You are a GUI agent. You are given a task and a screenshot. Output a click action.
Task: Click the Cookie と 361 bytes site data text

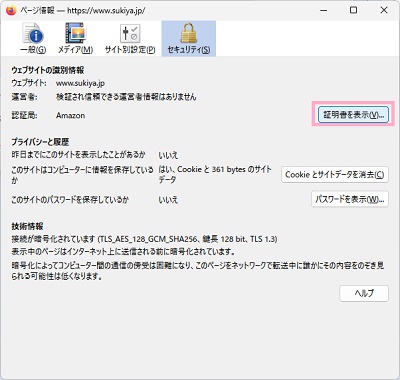coord(215,174)
